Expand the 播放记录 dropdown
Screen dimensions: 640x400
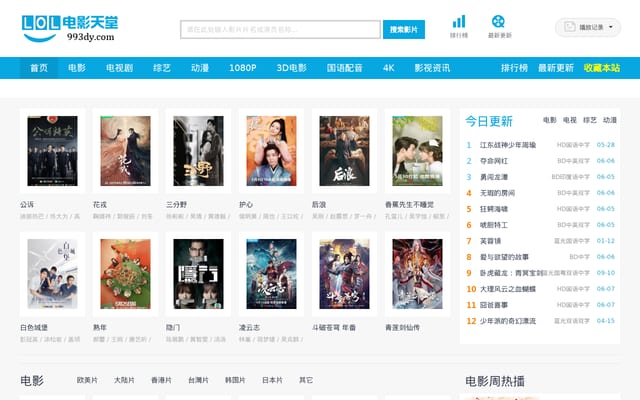point(588,27)
